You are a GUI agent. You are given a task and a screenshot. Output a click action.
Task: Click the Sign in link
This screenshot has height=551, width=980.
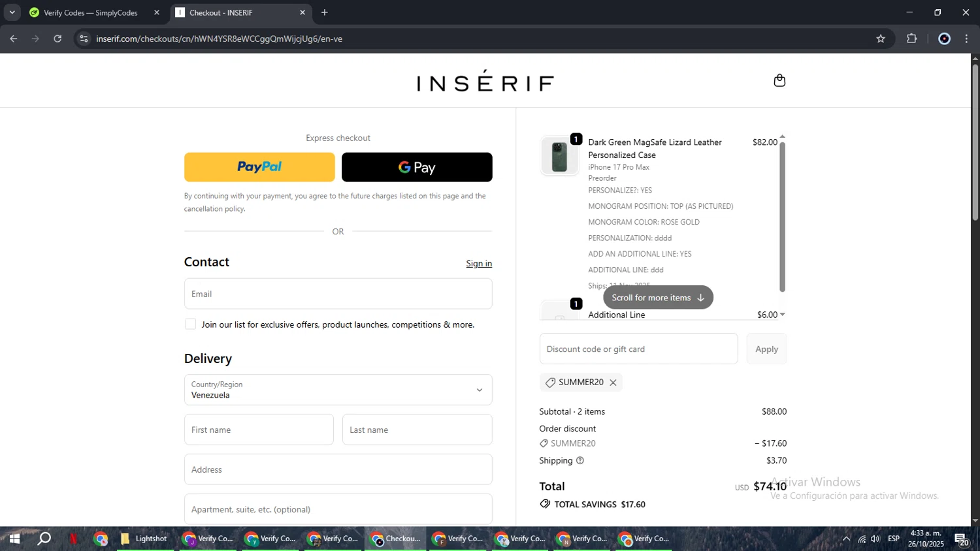(479, 264)
